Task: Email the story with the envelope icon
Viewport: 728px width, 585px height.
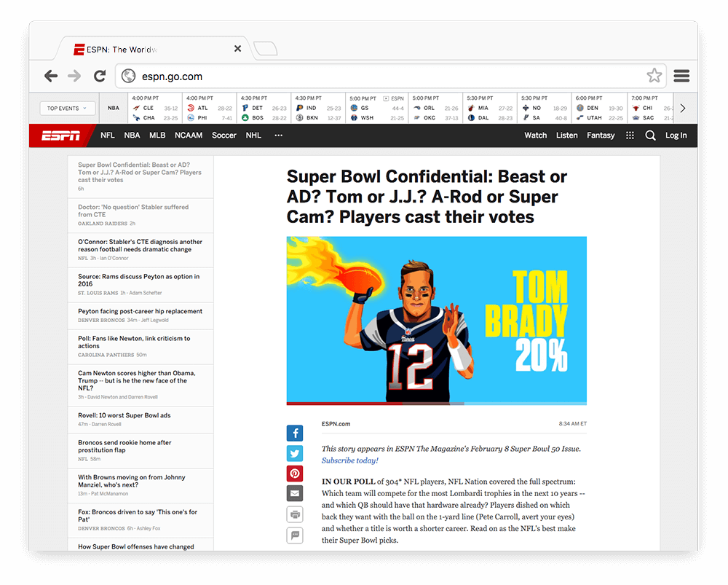Action: [x=295, y=493]
